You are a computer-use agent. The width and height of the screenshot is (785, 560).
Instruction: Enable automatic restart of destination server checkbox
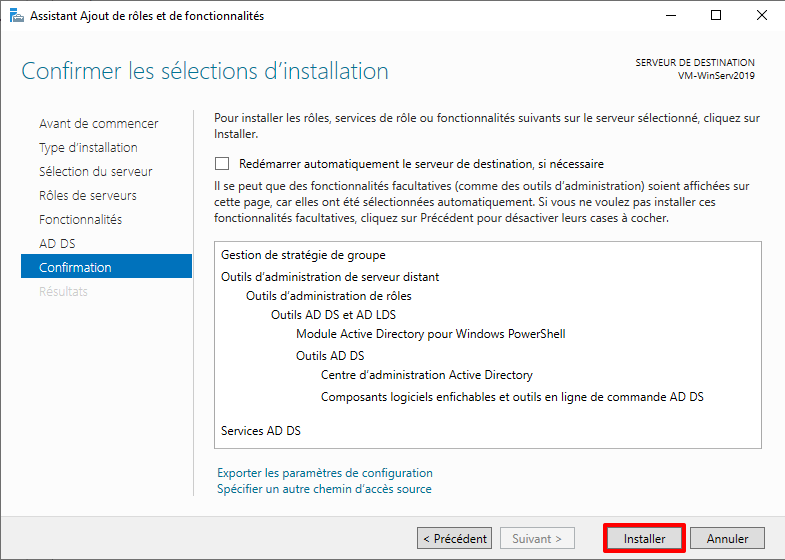tap(222, 164)
